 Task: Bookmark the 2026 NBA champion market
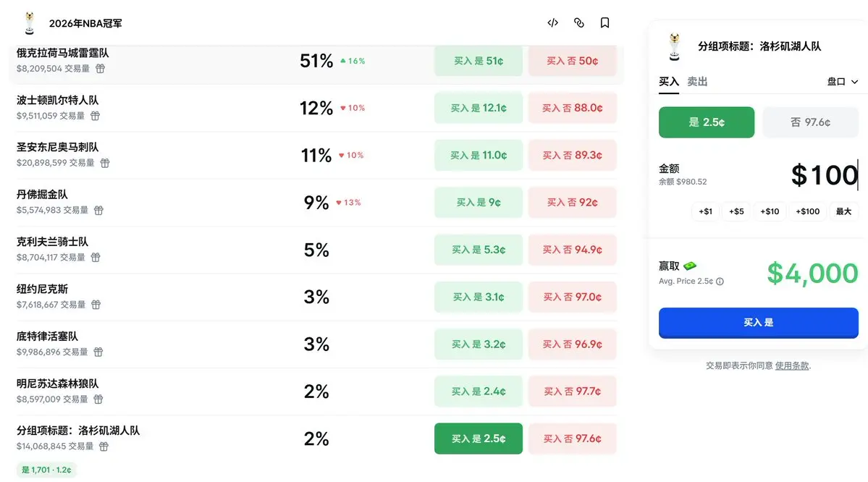click(x=604, y=23)
